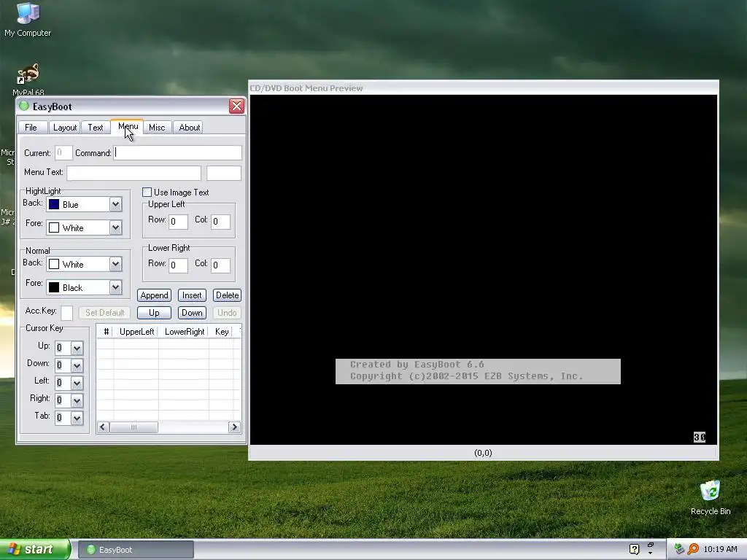The height and width of the screenshot is (560, 747).
Task: Click in the Menu Text field
Action: [134, 173]
